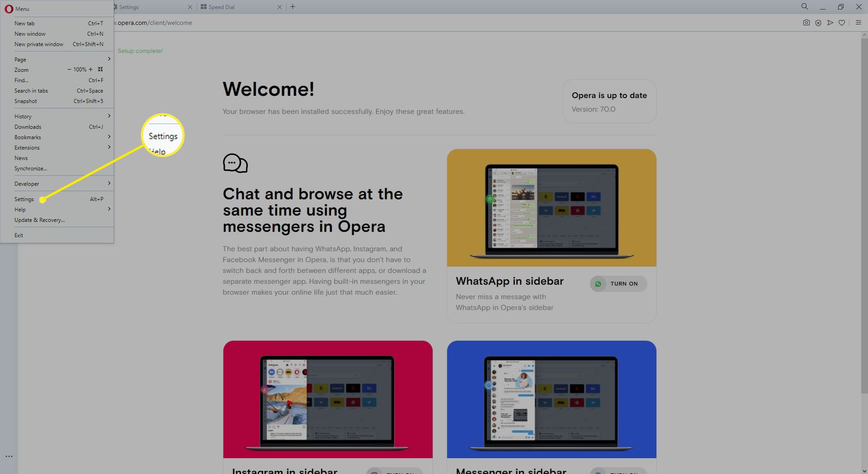Click the address bar URL field
The width and height of the screenshot is (868, 474).
point(452,23)
